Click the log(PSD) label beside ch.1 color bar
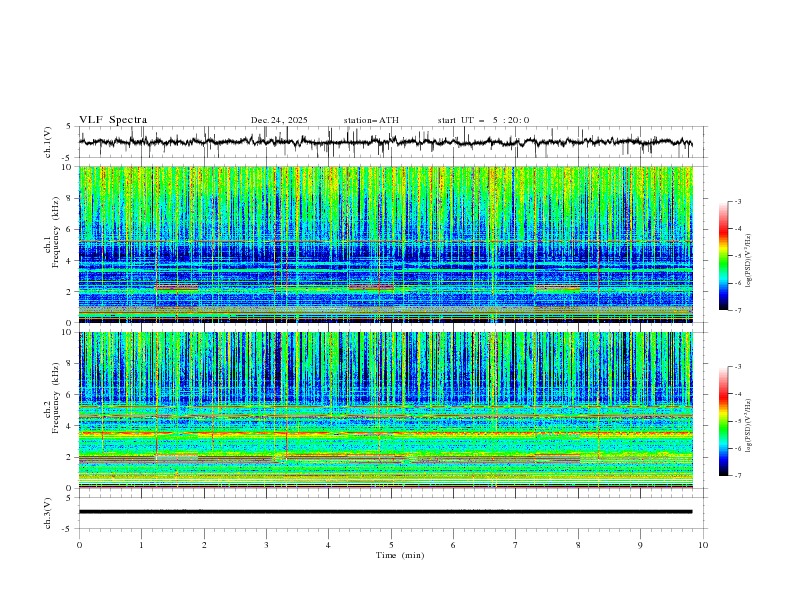Image resolution: width=792 pixels, height=612 pixels. 748,261
